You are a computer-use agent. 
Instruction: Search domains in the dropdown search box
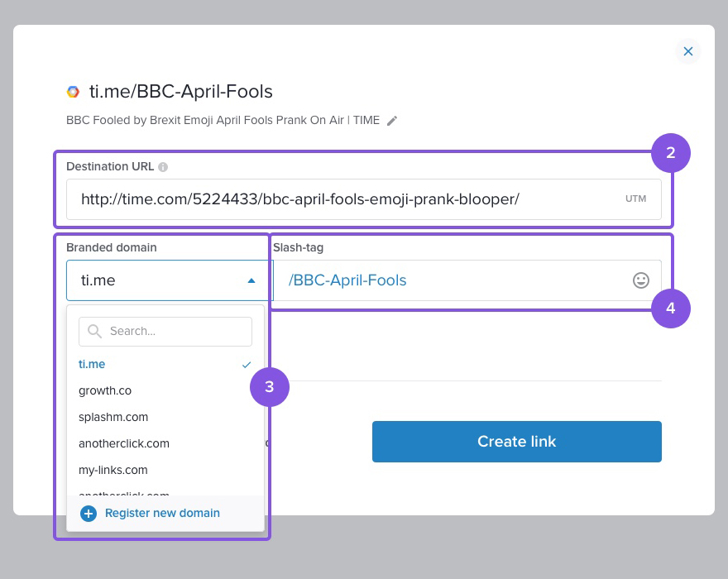tap(165, 332)
